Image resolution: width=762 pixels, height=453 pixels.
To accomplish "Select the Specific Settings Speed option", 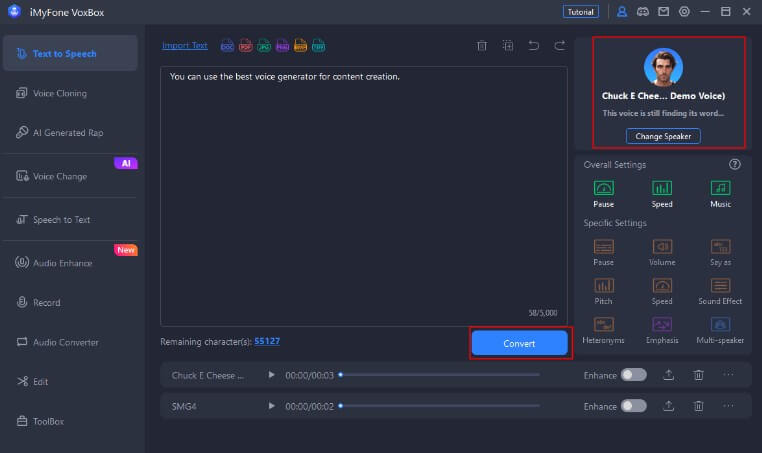I will 662,291.
